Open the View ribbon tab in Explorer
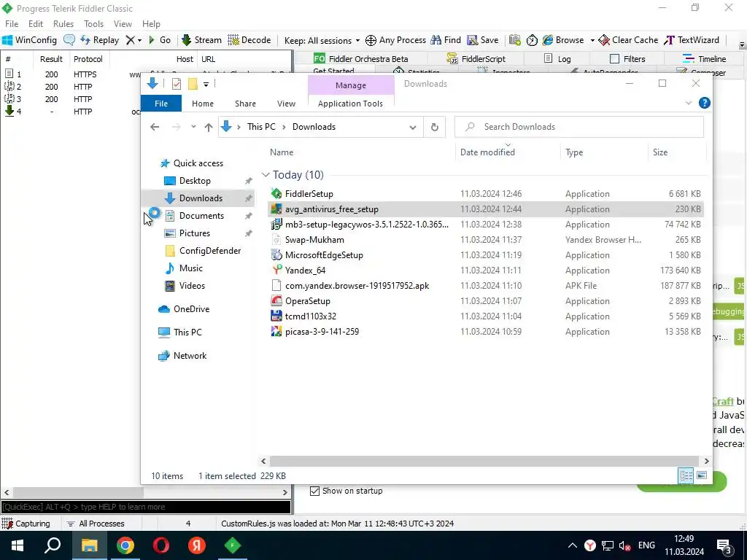Screen dimensions: 747x560 point(286,104)
